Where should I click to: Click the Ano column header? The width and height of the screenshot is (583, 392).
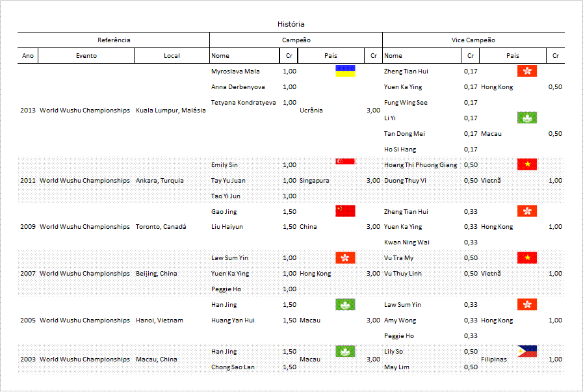[28, 56]
